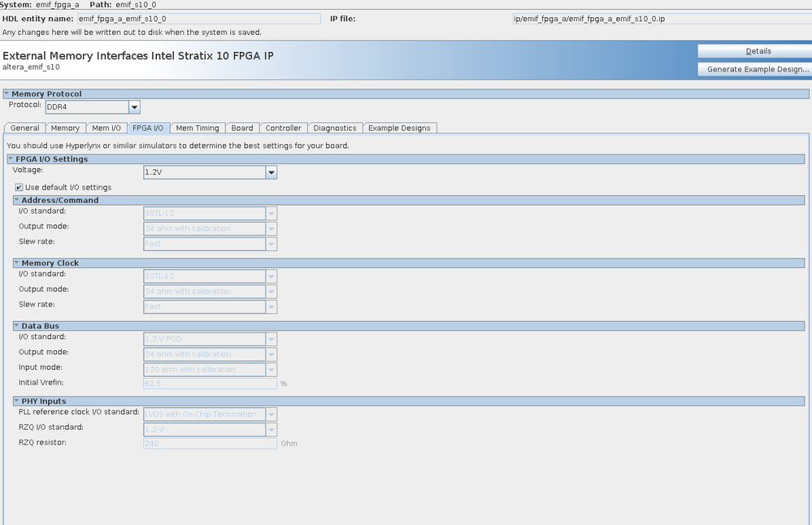The image size is (812, 525).
Task: Switch to the General tab
Action: 25,128
